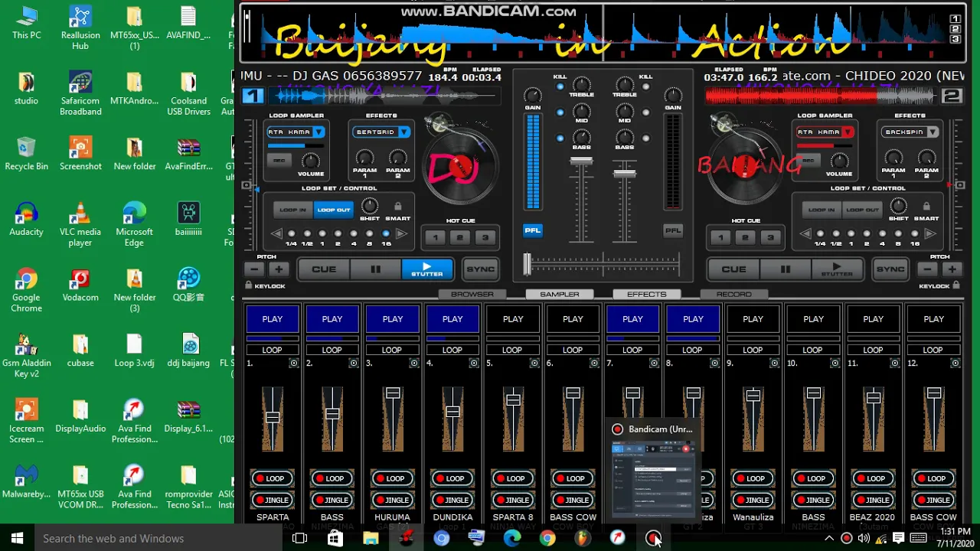The image size is (980, 551).
Task: Open Audacity desktop icon
Action: point(26,220)
